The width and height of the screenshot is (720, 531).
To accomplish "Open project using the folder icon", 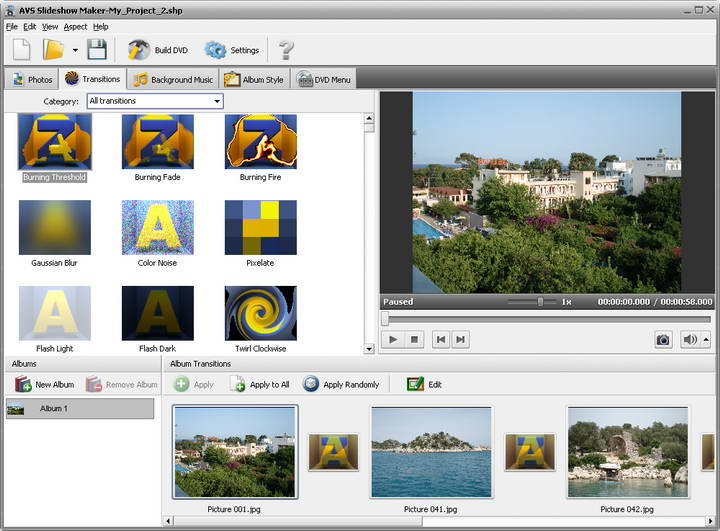I will pyautogui.click(x=53, y=50).
